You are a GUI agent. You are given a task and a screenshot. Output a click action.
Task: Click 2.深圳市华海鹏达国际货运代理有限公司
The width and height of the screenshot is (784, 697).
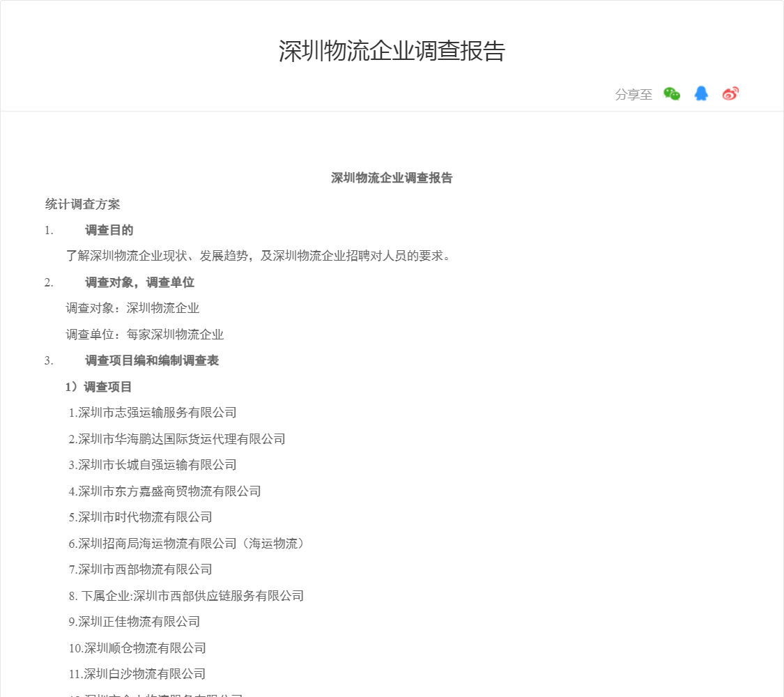pos(177,439)
